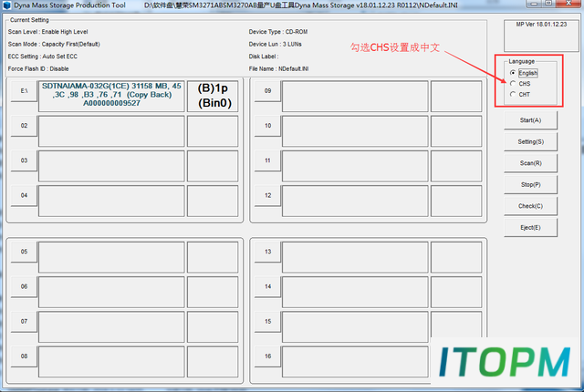Viewport: 584px width, 392px height.
Task: Click port slot button 04
Action: (x=25, y=196)
